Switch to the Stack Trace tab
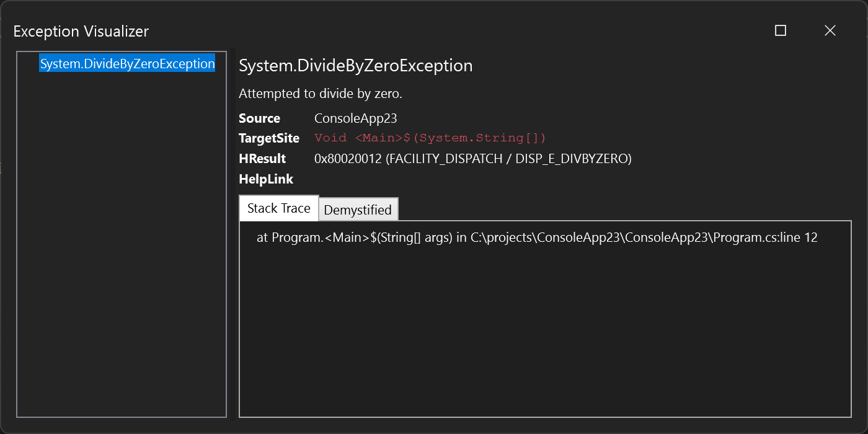The image size is (868, 434). (x=278, y=208)
